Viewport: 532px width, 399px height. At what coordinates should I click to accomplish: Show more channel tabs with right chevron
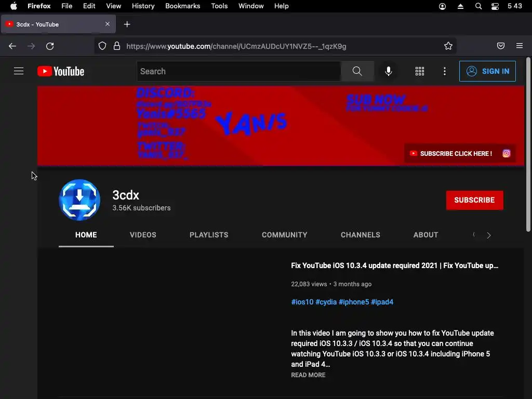coord(488,235)
